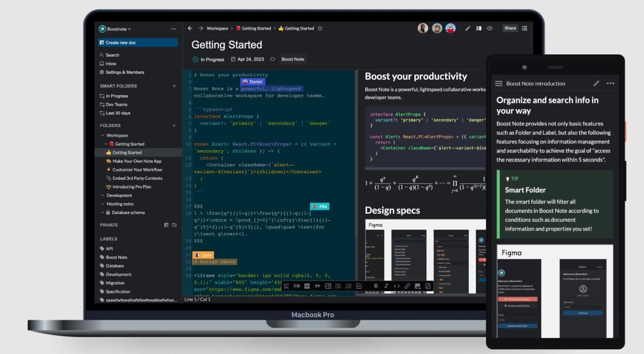Upload an image with image-plus icon
Image resolution: width=644 pixels, height=354 pixels.
click(x=417, y=286)
